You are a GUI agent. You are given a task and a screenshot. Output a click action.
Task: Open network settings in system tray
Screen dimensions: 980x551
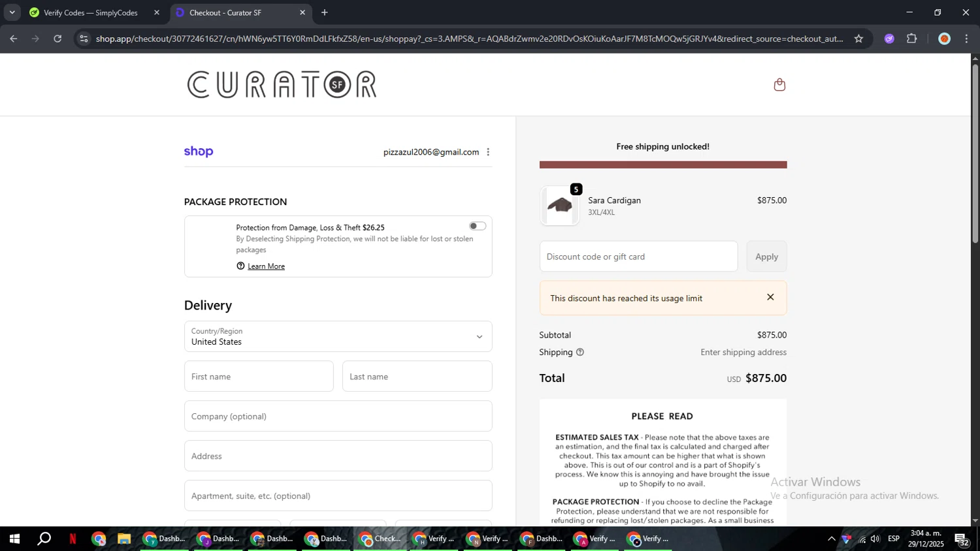click(x=862, y=539)
